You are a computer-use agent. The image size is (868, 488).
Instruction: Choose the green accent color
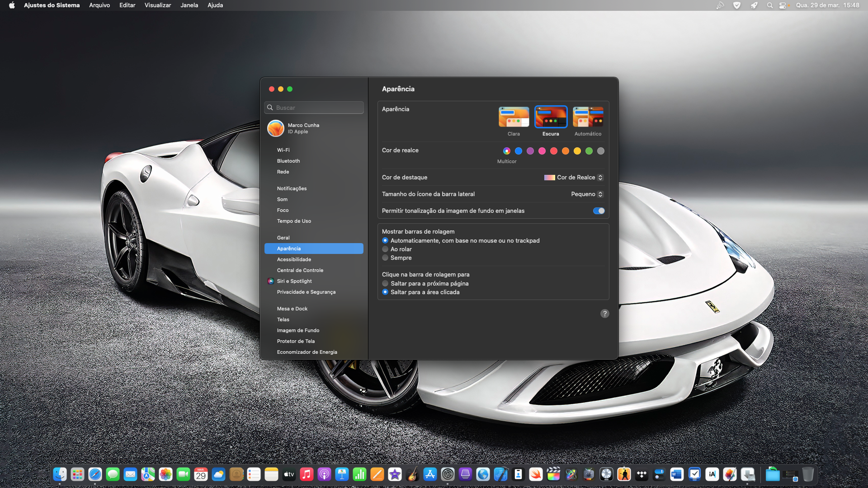pos(589,151)
